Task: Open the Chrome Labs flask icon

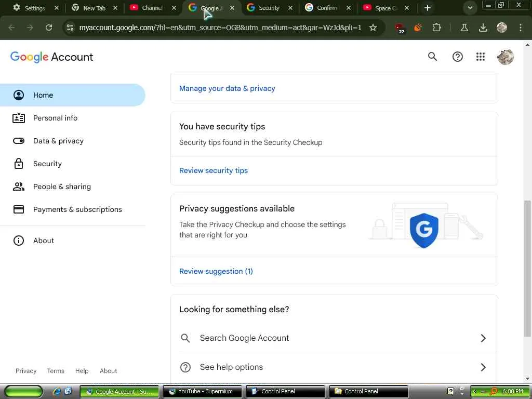Action: [464, 28]
